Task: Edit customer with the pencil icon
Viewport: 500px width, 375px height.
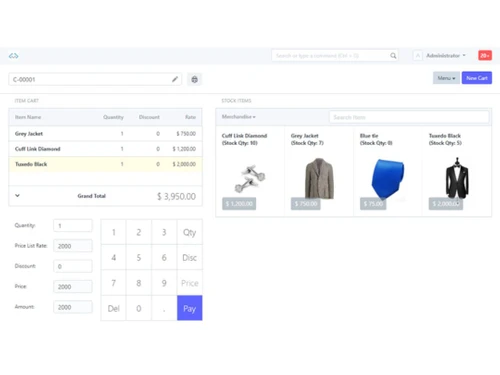Action: (175, 79)
